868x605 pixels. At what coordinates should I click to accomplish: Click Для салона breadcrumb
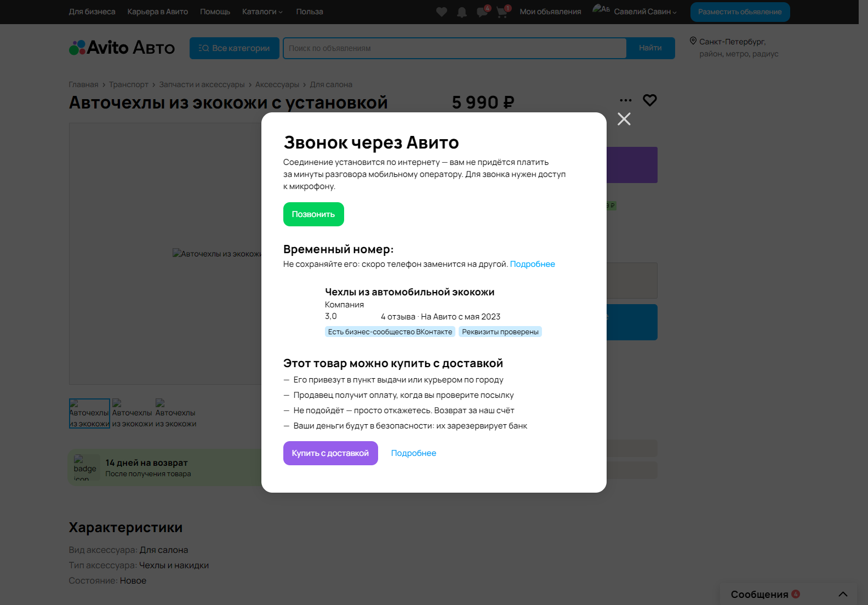pos(331,84)
